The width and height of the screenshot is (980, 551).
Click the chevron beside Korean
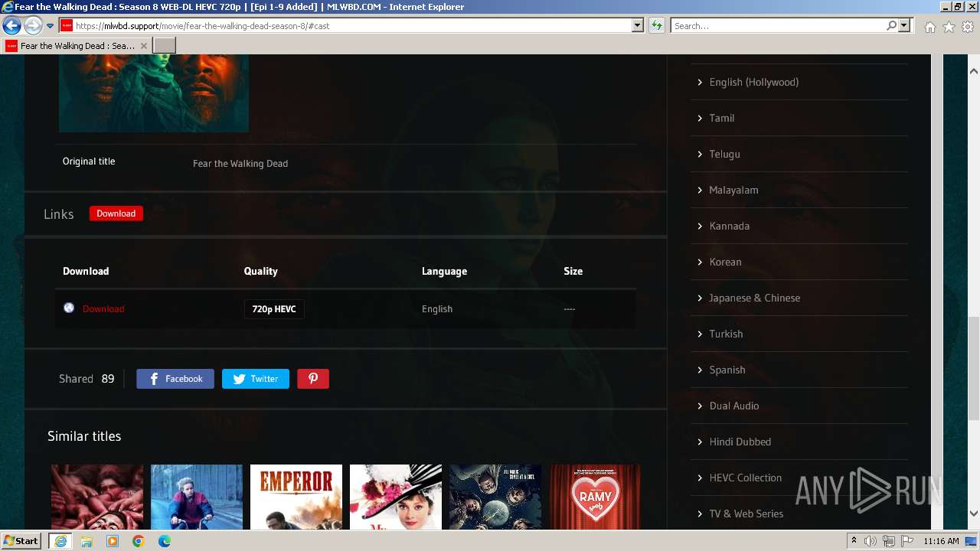pyautogui.click(x=700, y=262)
